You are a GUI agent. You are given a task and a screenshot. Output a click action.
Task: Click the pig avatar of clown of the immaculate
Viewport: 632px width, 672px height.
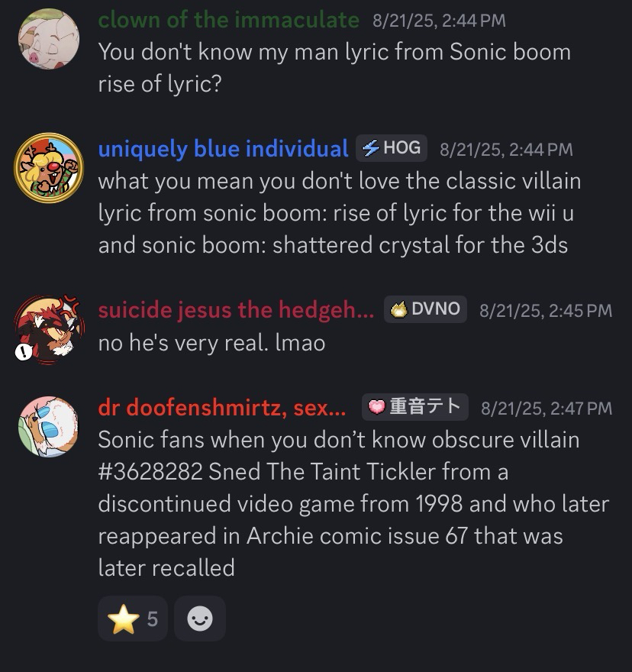[49, 40]
